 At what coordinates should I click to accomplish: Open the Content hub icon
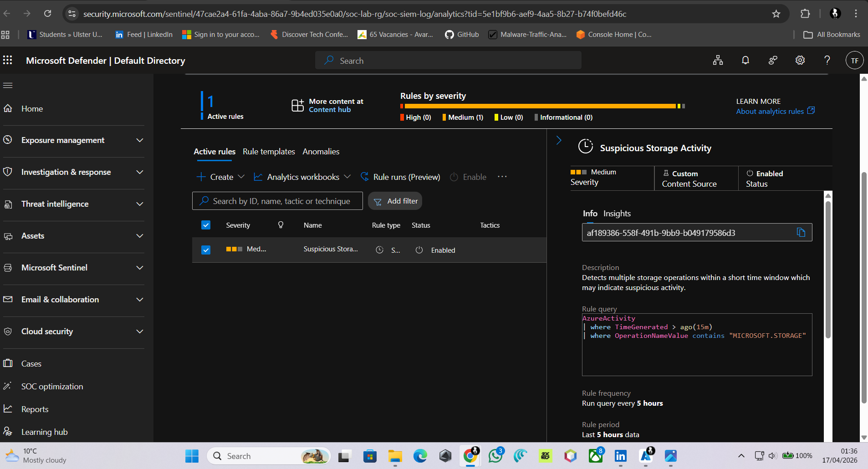pyautogui.click(x=297, y=105)
